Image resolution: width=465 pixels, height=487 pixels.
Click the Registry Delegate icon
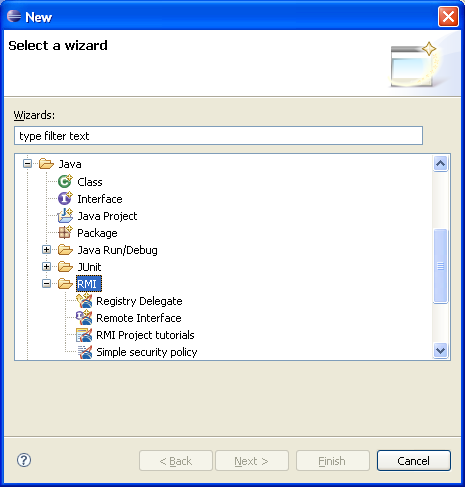84,301
